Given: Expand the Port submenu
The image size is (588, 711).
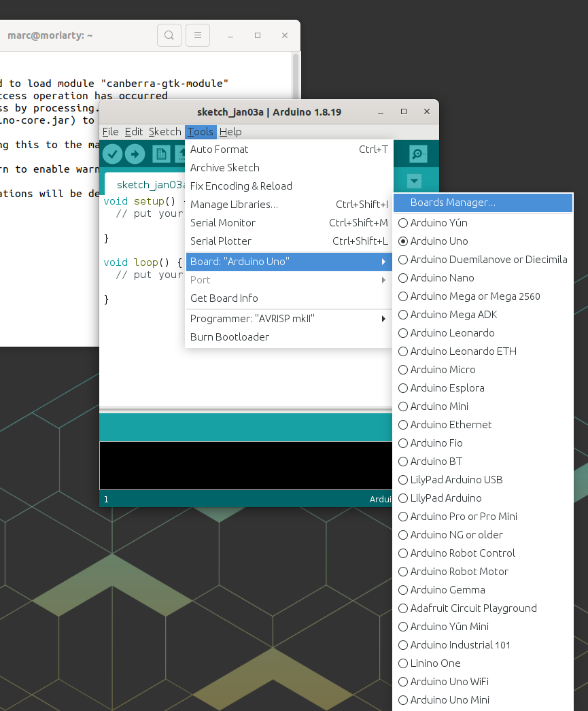Looking at the screenshot, I should coord(289,280).
